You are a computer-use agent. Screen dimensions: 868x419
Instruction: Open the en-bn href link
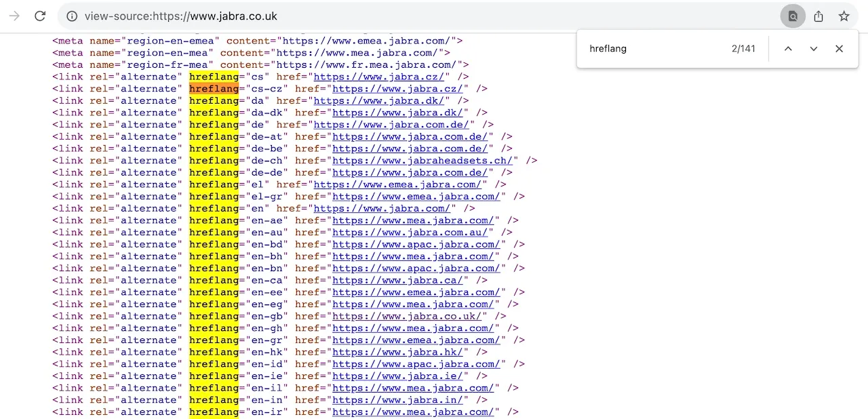coord(416,268)
